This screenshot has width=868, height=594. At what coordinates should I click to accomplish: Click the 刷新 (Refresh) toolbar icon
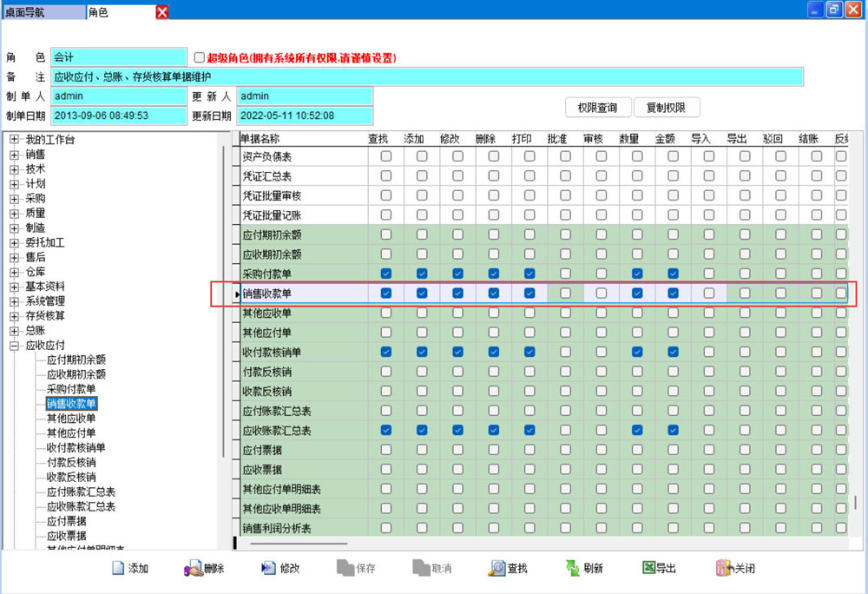tap(572, 568)
